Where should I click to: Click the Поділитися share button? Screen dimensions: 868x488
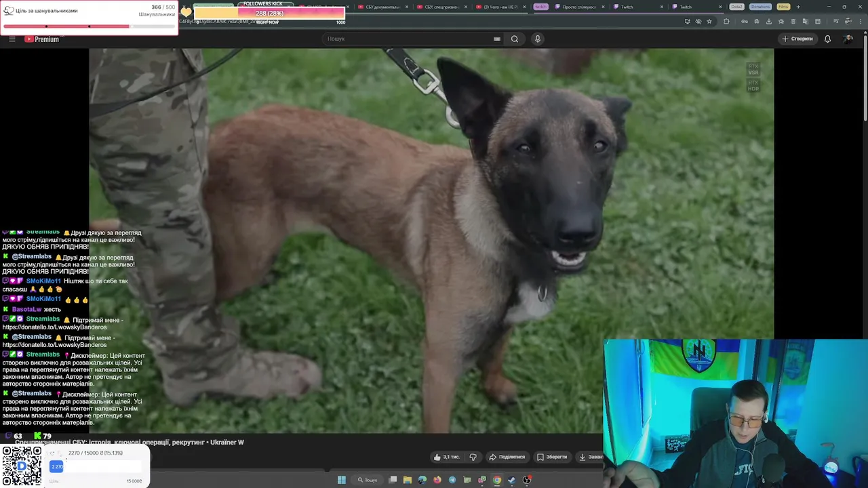[x=507, y=457]
